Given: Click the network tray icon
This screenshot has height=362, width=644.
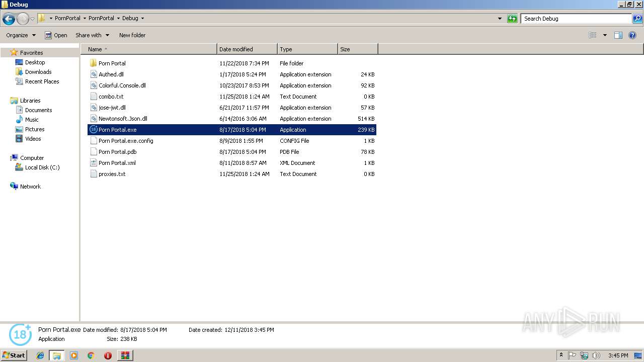Looking at the screenshot, I should 584,355.
